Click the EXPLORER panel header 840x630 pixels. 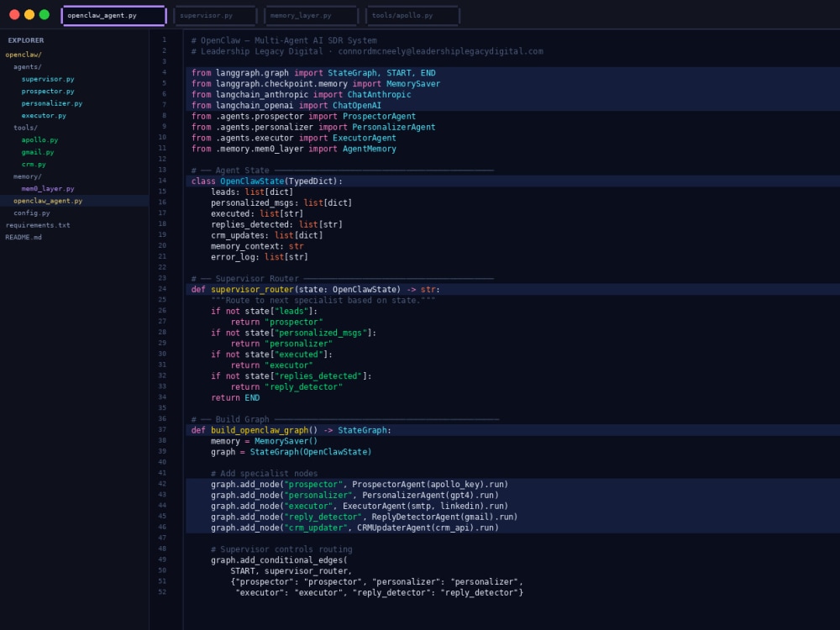pyautogui.click(x=26, y=40)
